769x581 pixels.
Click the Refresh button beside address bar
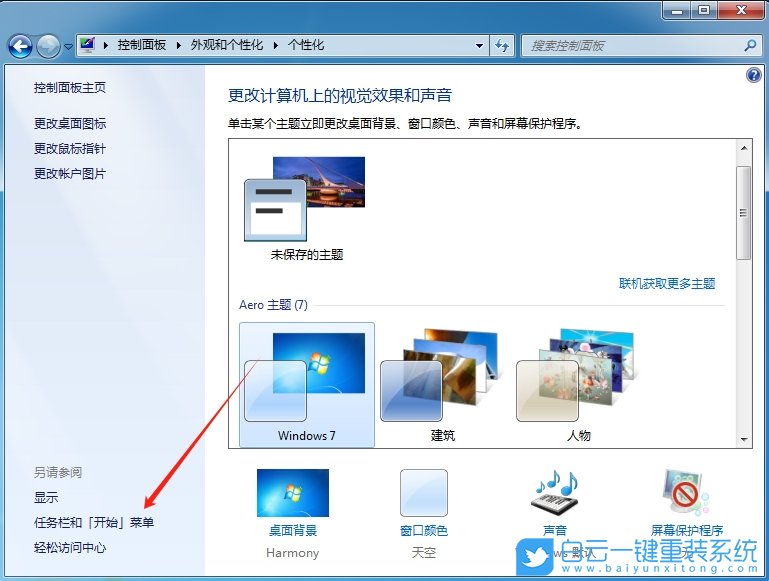click(x=502, y=46)
